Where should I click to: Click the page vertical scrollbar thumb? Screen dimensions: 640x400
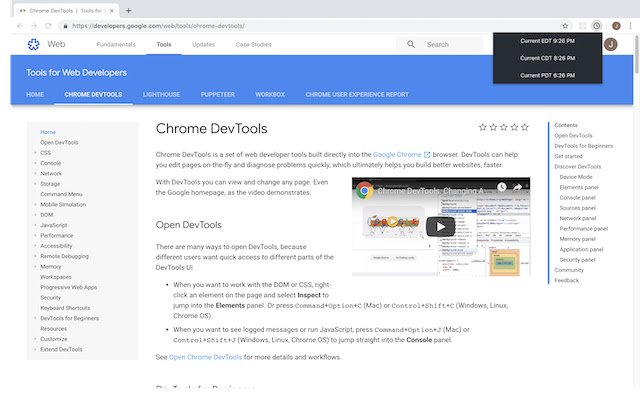point(636,54)
